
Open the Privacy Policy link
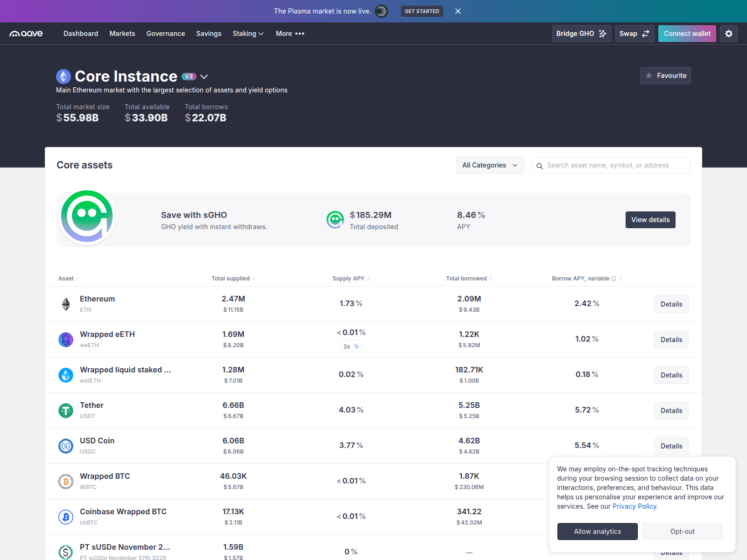point(634,506)
